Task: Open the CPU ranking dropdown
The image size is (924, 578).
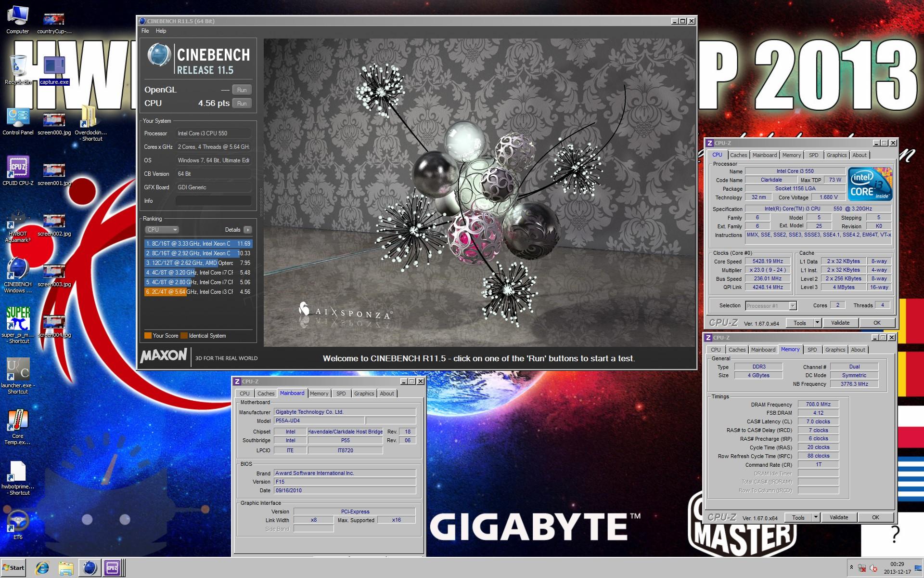Action: tap(162, 230)
